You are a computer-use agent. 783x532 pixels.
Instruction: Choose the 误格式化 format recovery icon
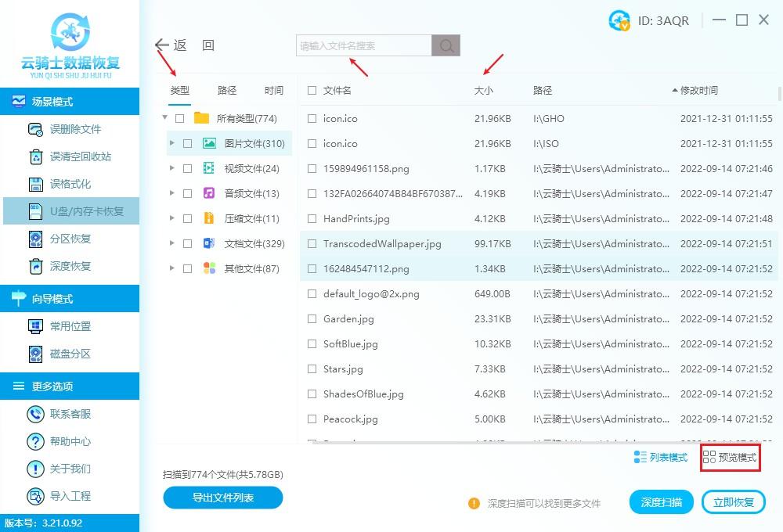(x=35, y=184)
